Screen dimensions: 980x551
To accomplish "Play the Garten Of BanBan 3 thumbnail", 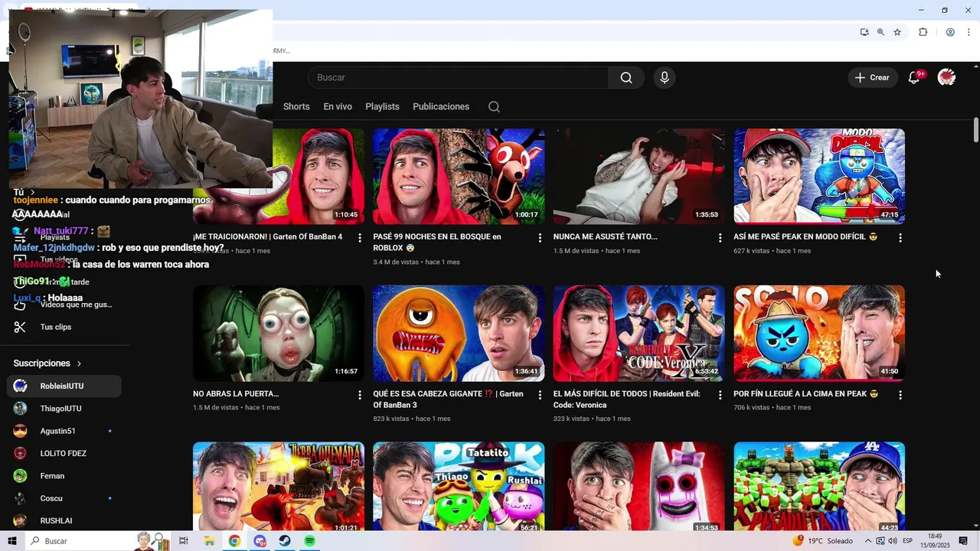I will tap(459, 333).
